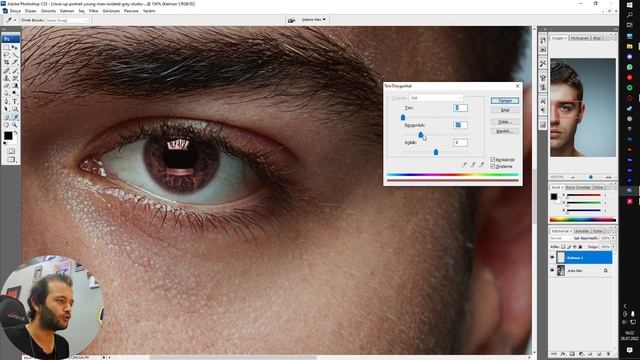Select the Eyedropper tool in toolbox
The width and height of the screenshot is (640, 360).
pos(15,117)
